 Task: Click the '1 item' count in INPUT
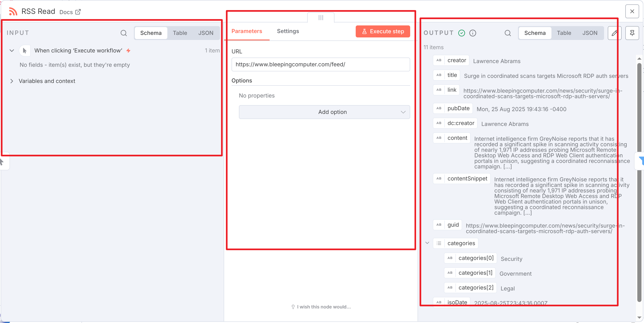pos(212,51)
